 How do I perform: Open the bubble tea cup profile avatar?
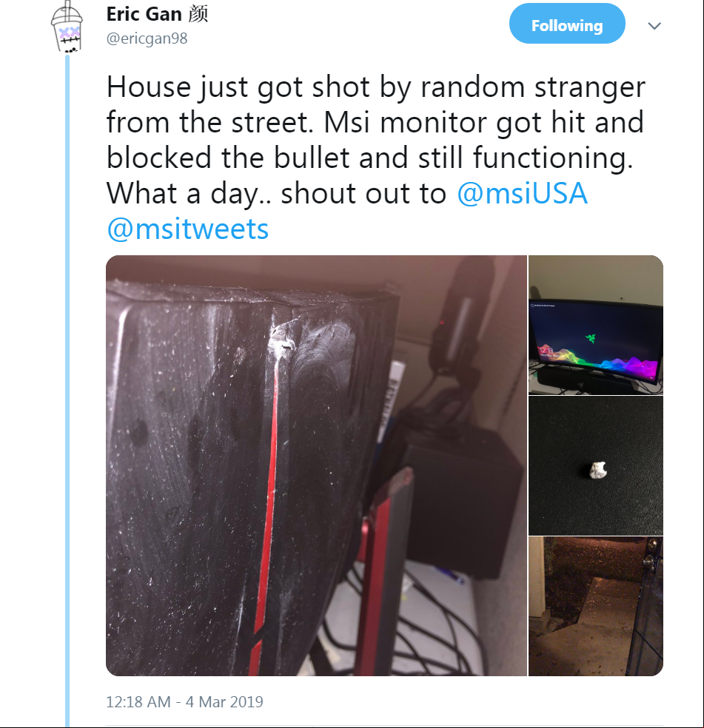click(67, 27)
